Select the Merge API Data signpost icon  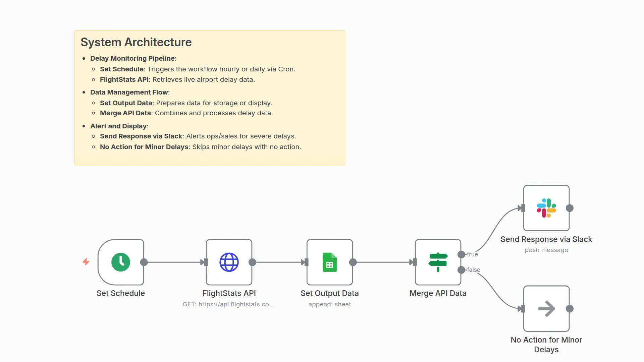[x=438, y=262]
